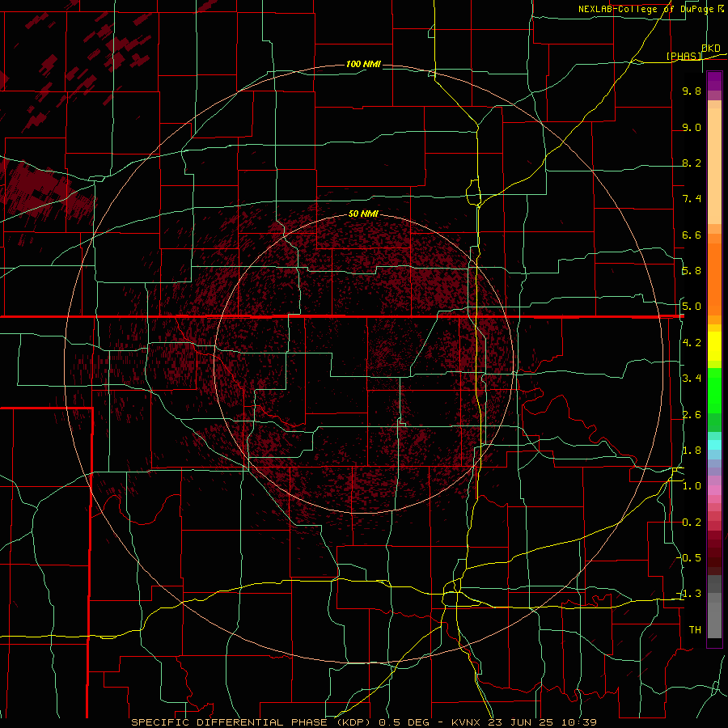Click the "50 NMI" range ring label
Viewport: 728px width, 728px height.
[x=363, y=214]
